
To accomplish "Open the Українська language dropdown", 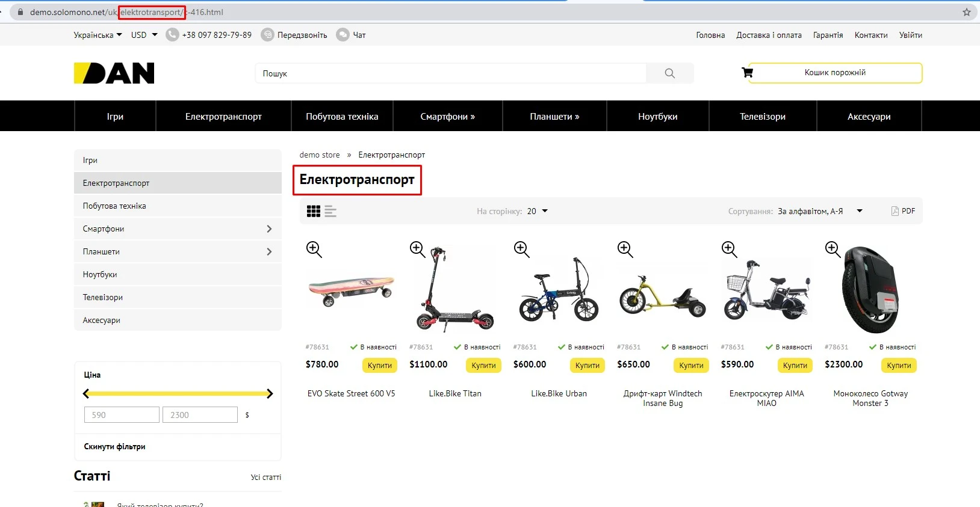I will [98, 35].
